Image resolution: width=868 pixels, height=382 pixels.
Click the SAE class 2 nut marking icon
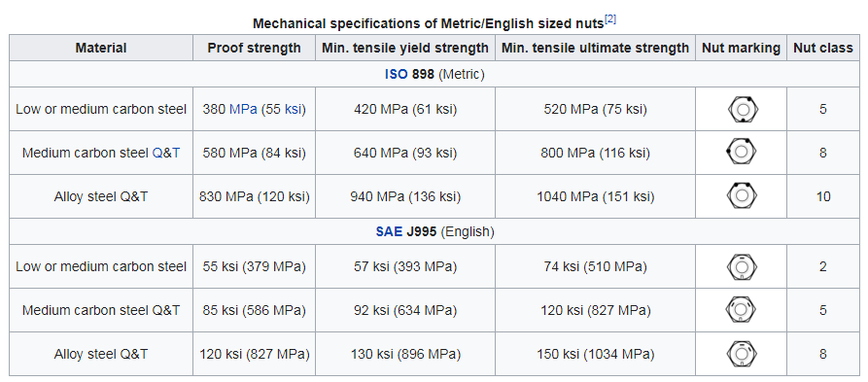point(742,267)
